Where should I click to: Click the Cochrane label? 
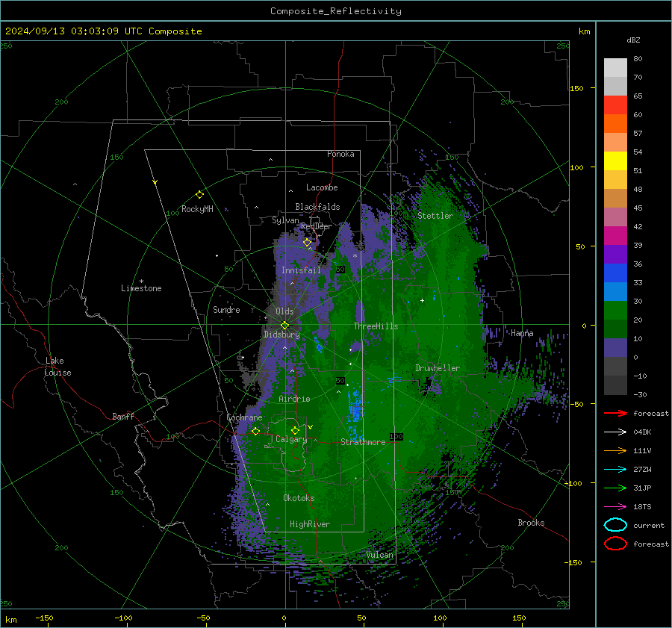tap(244, 417)
